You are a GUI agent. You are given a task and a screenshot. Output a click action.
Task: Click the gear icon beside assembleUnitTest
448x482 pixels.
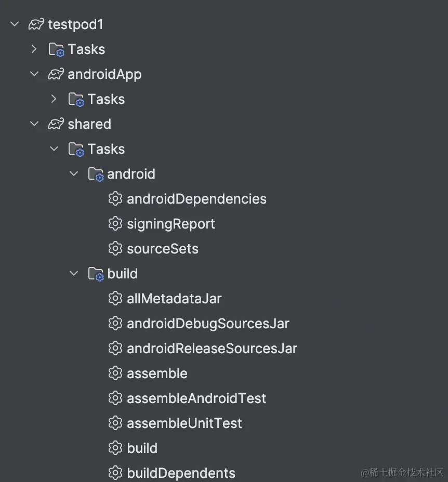[x=115, y=423]
